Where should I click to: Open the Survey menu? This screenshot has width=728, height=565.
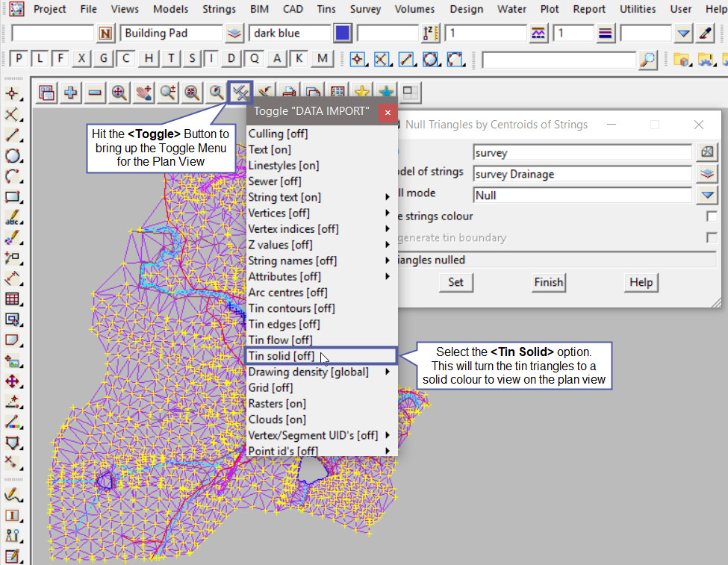coord(365,9)
